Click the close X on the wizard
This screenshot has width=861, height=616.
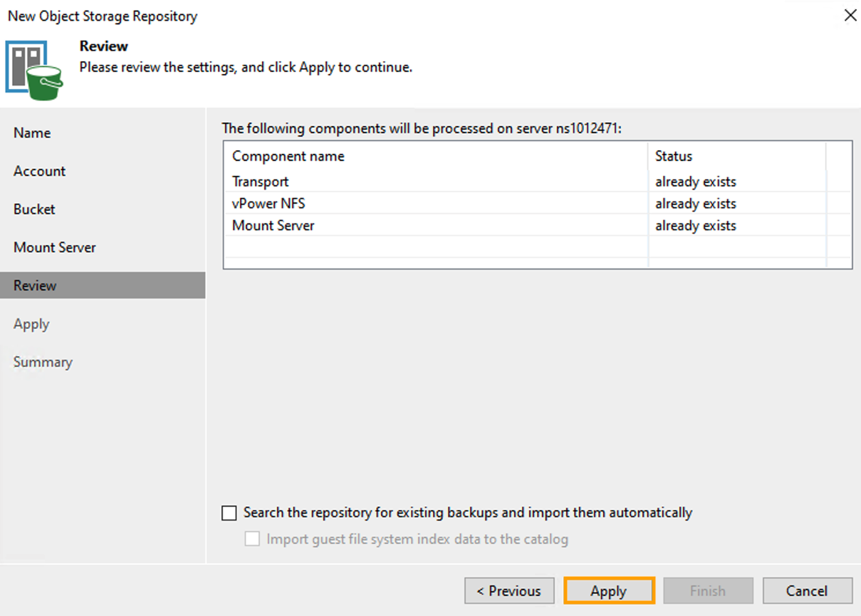pos(850,14)
